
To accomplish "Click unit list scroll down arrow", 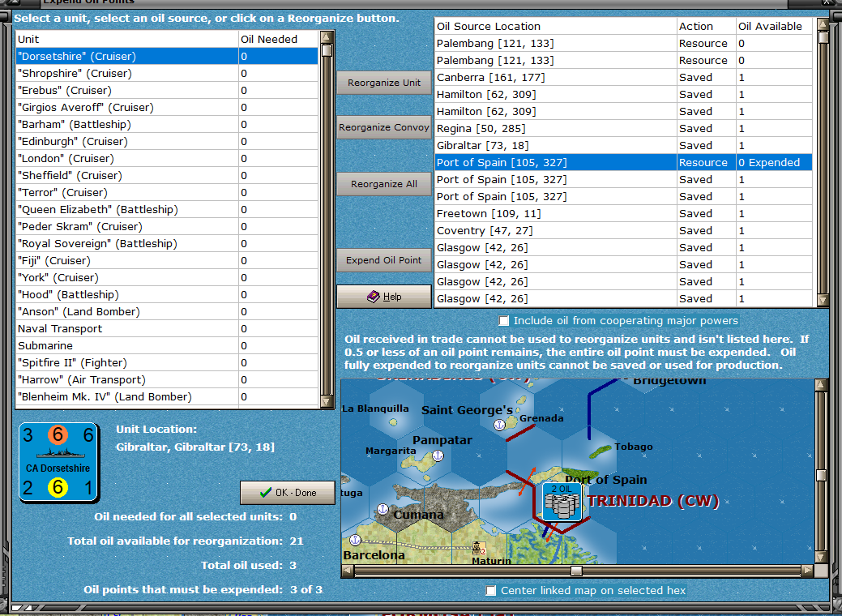I will (327, 401).
